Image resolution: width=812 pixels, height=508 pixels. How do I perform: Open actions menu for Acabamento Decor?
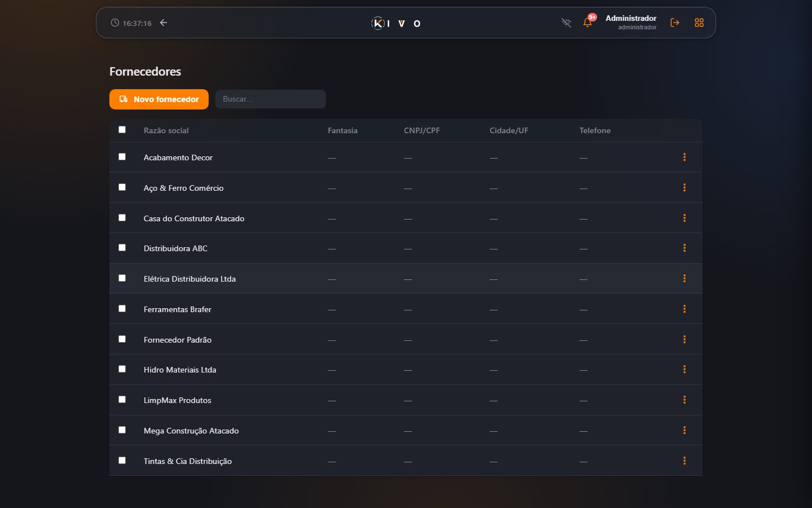click(x=685, y=157)
